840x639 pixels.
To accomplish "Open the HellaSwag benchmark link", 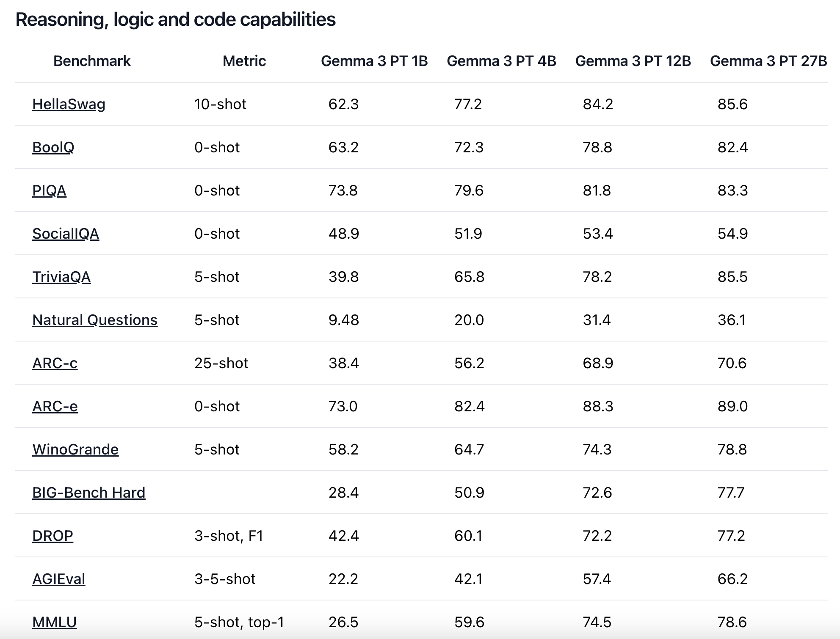I will [69, 104].
